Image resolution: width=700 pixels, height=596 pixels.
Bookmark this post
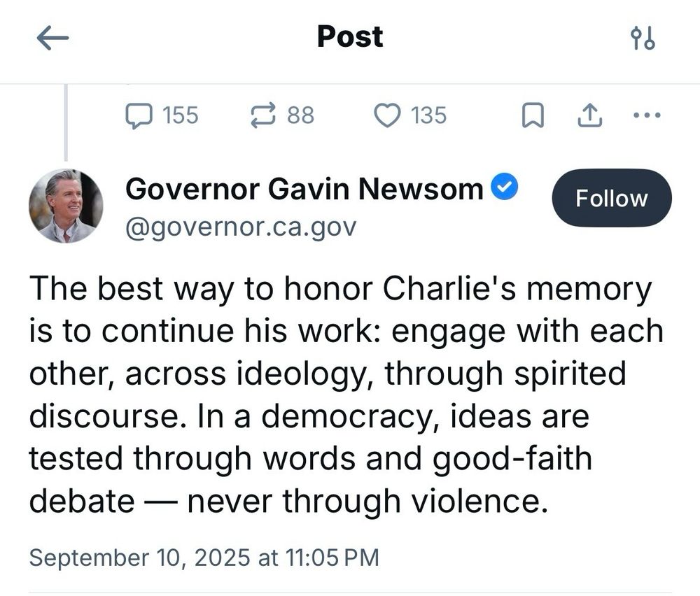[x=533, y=115]
